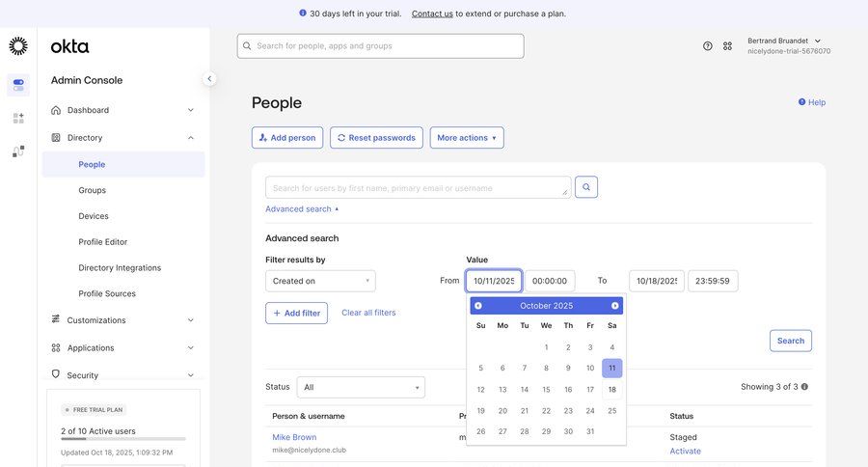The width and height of the screenshot is (868, 467).
Task: Select October 11 in the calendar
Action: (611, 368)
